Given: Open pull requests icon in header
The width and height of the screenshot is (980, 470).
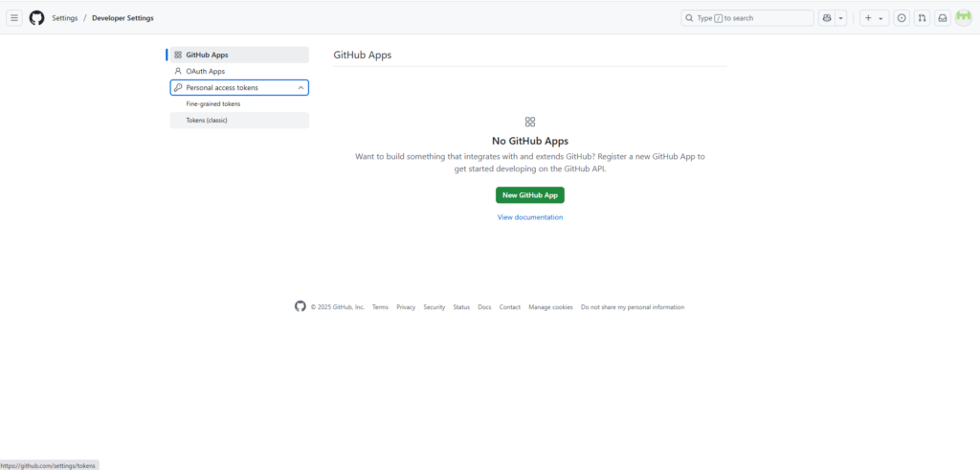Looking at the screenshot, I should [x=922, y=18].
